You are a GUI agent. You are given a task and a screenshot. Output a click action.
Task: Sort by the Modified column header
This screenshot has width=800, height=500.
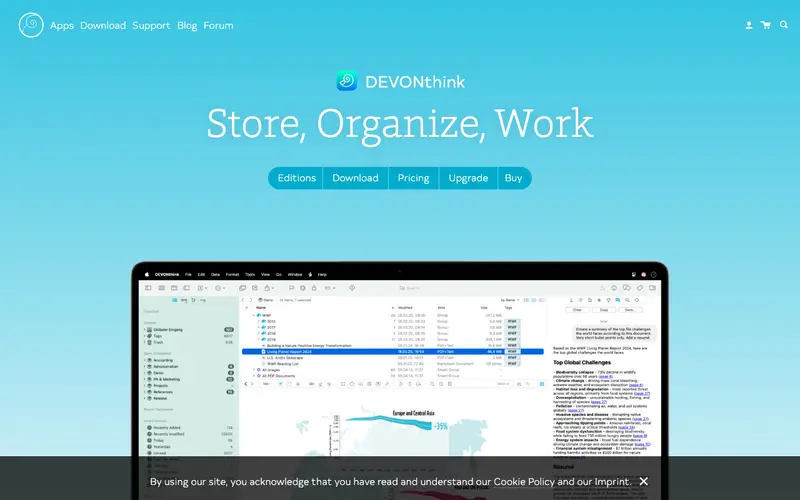tap(406, 308)
